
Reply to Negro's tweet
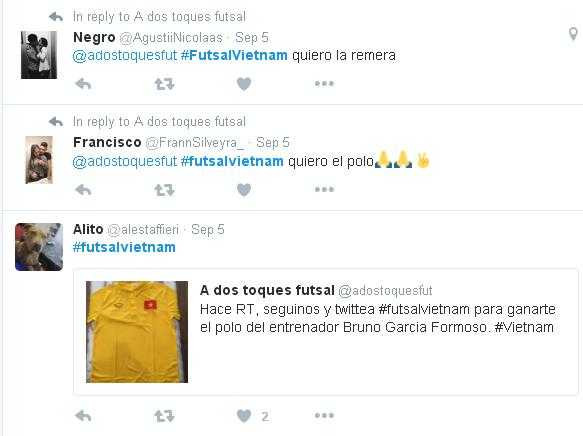(83, 84)
